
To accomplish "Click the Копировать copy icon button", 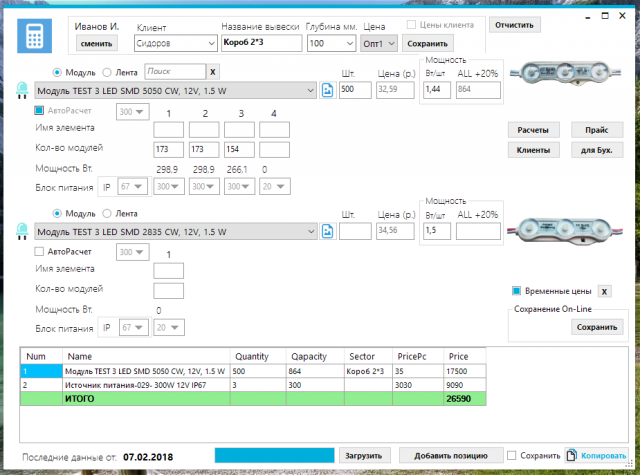I will 597,455.
